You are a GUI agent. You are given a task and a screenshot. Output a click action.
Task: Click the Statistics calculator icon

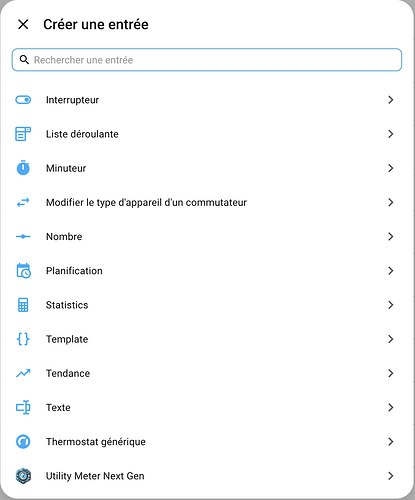coord(23,305)
